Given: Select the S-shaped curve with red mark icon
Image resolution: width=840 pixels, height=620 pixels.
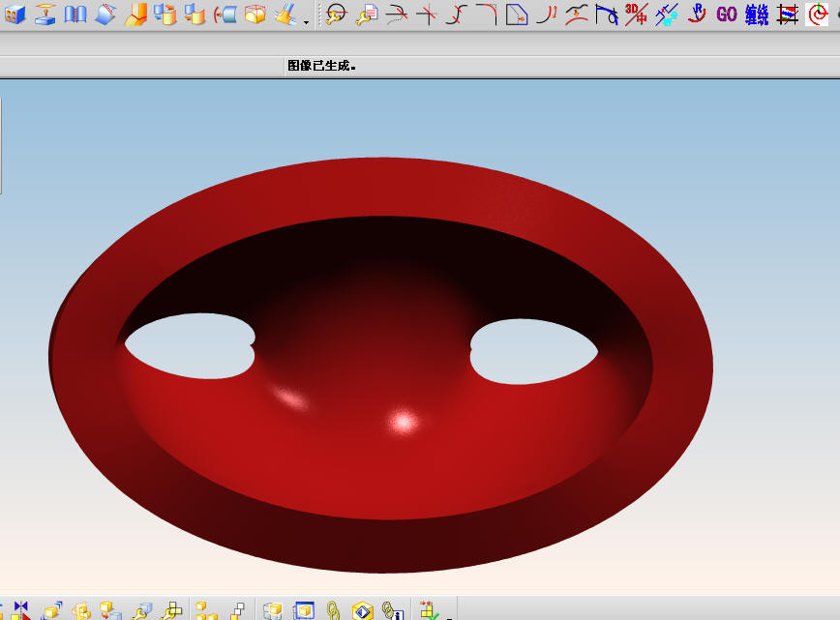Looking at the screenshot, I should (457, 15).
